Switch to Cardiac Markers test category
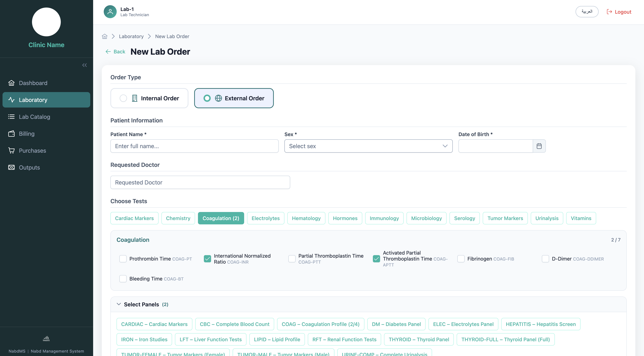This screenshot has height=356, width=644. coord(134,218)
